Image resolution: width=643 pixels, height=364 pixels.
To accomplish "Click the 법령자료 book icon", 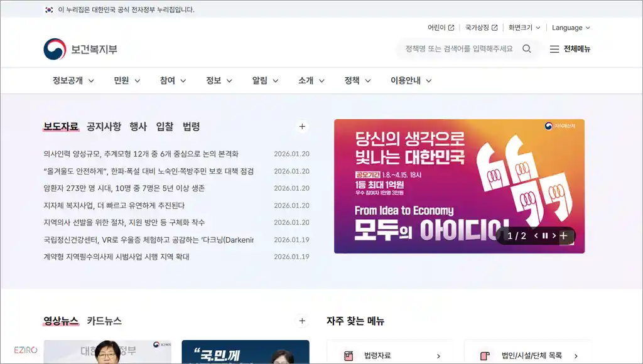I will tap(348, 354).
